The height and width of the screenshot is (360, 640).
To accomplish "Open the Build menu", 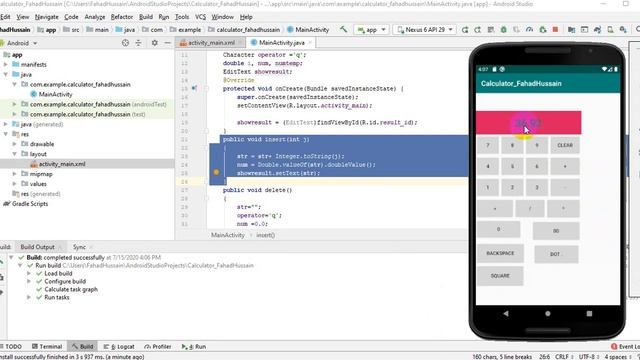I will pos(146,17).
